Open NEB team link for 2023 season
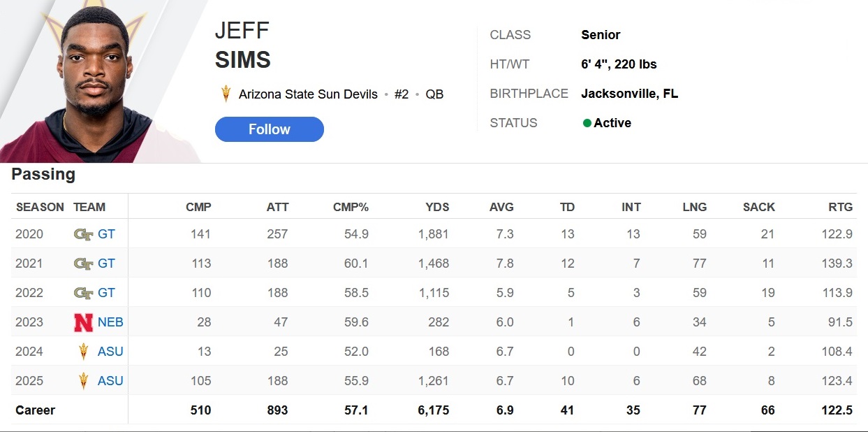 (110, 322)
